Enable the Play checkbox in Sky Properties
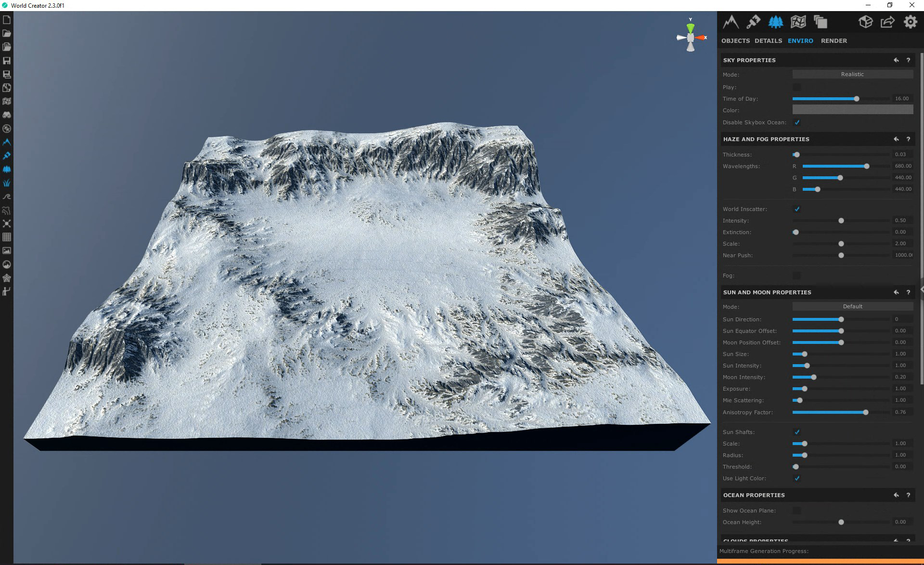The height and width of the screenshot is (565, 924). pos(797,87)
